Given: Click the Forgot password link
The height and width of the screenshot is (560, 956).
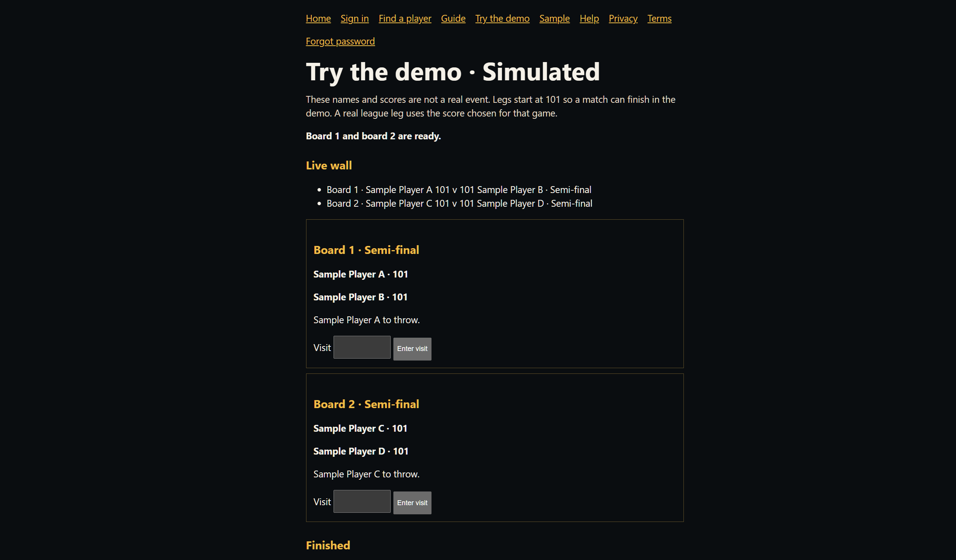Looking at the screenshot, I should click(340, 41).
